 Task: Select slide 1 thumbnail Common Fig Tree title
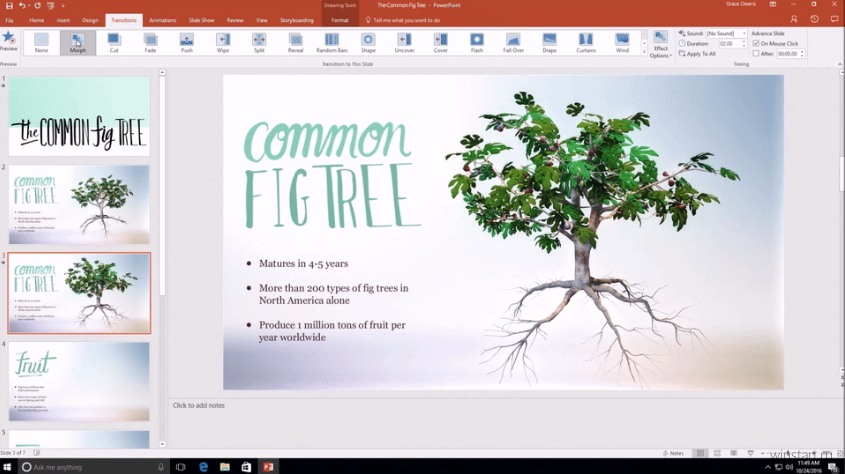[79, 116]
